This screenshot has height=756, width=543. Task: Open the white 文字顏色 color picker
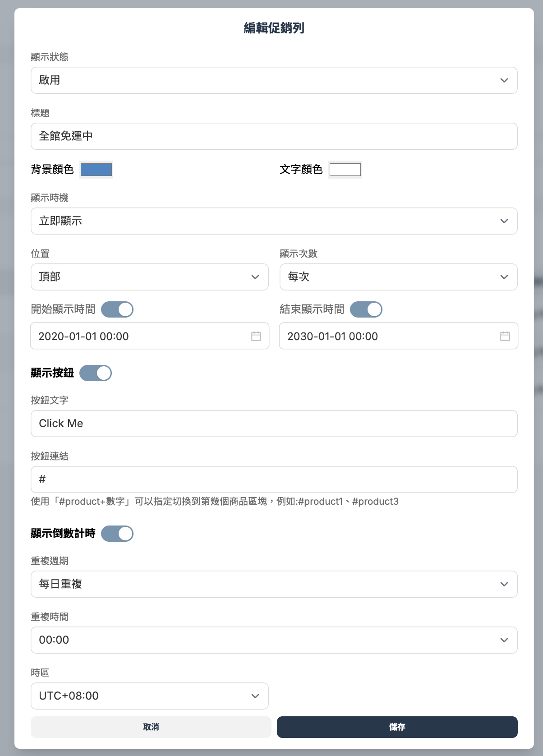click(345, 170)
